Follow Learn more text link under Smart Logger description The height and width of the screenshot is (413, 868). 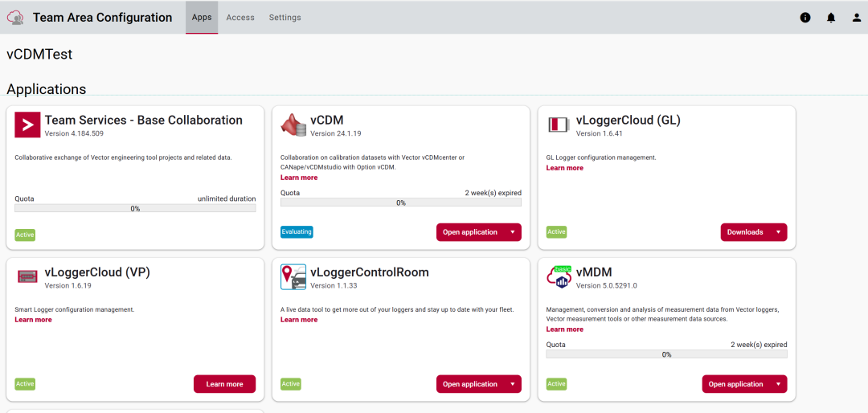click(33, 320)
